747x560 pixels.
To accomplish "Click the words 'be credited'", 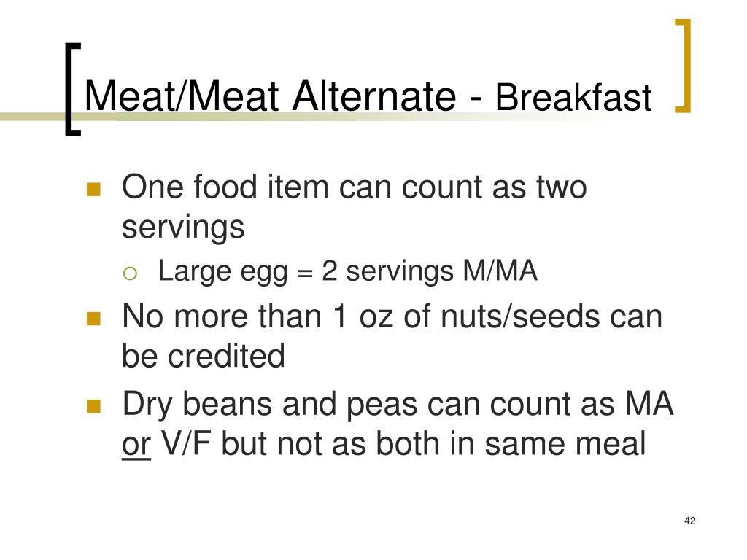I will 204,356.
